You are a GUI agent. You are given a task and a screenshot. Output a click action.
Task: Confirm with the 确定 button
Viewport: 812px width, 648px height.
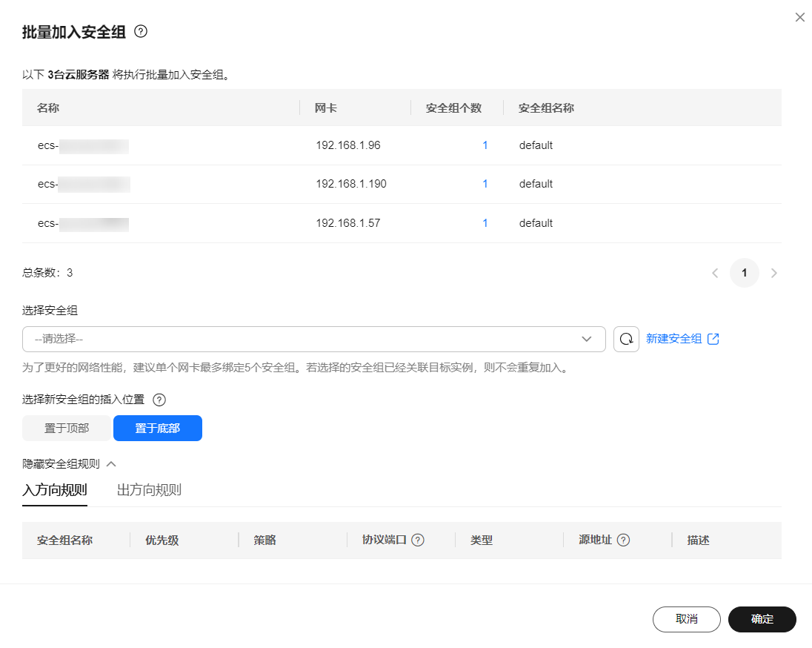click(x=762, y=619)
